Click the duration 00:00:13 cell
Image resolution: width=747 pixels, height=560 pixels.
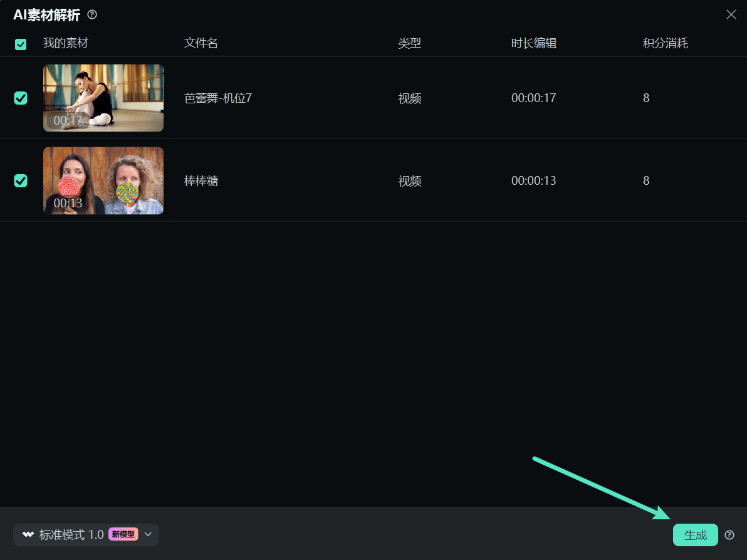pos(533,181)
